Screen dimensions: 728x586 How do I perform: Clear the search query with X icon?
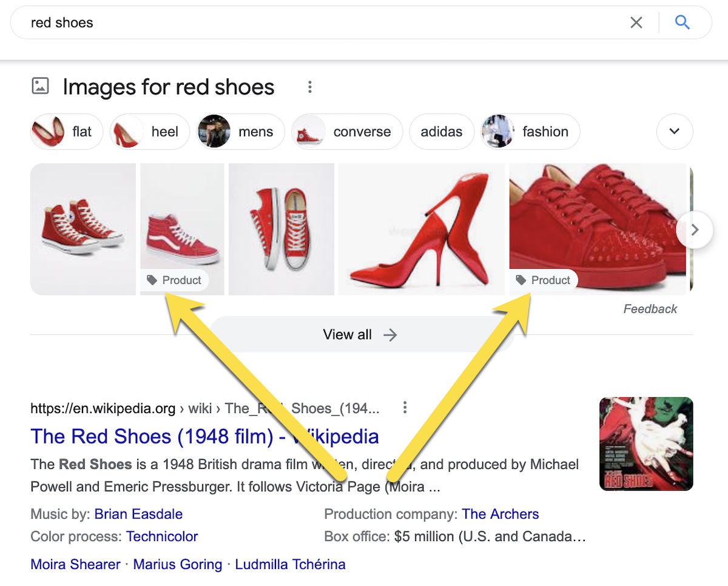(636, 23)
